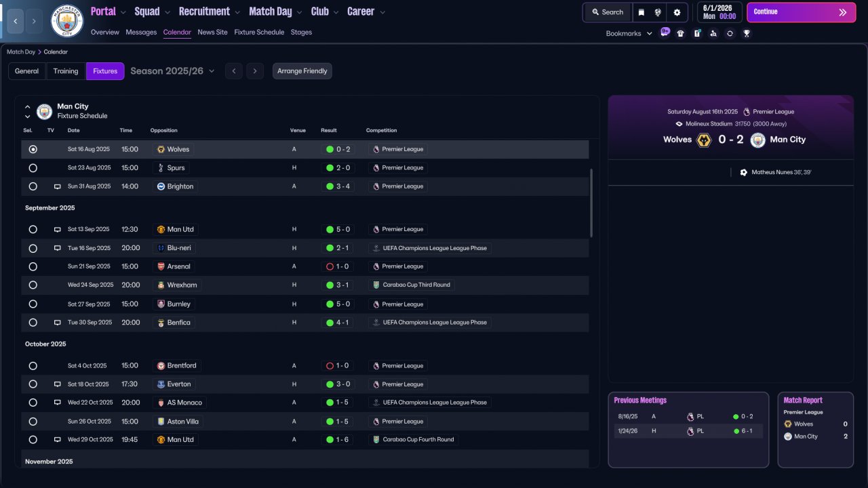This screenshot has width=868, height=488.
Task: Open the Season 2025/26 dropdown
Action: 172,71
